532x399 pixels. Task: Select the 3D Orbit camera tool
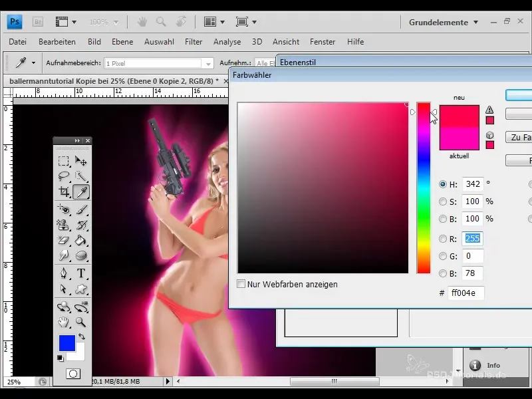(81, 307)
